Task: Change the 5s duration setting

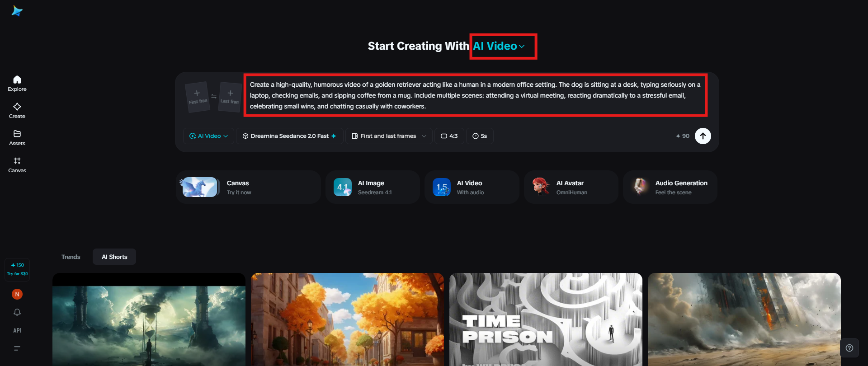Action: (x=480, y=136)
